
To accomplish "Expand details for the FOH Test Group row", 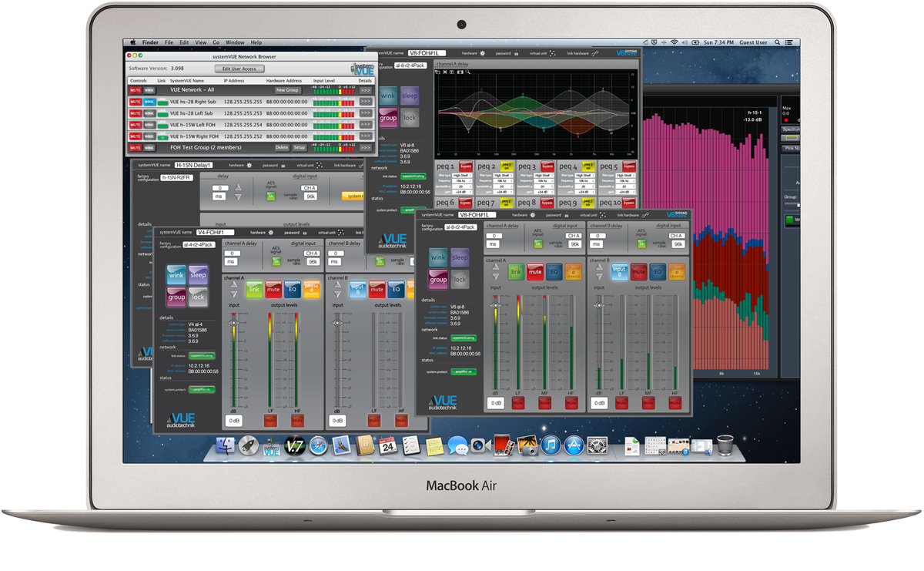I will pyautogui.click(x=365, y=147).
